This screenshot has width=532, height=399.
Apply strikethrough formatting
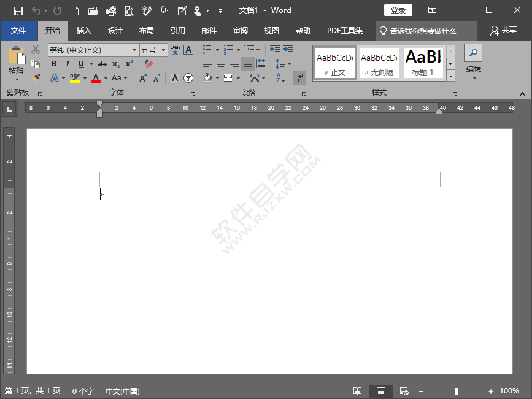[102, 64]
